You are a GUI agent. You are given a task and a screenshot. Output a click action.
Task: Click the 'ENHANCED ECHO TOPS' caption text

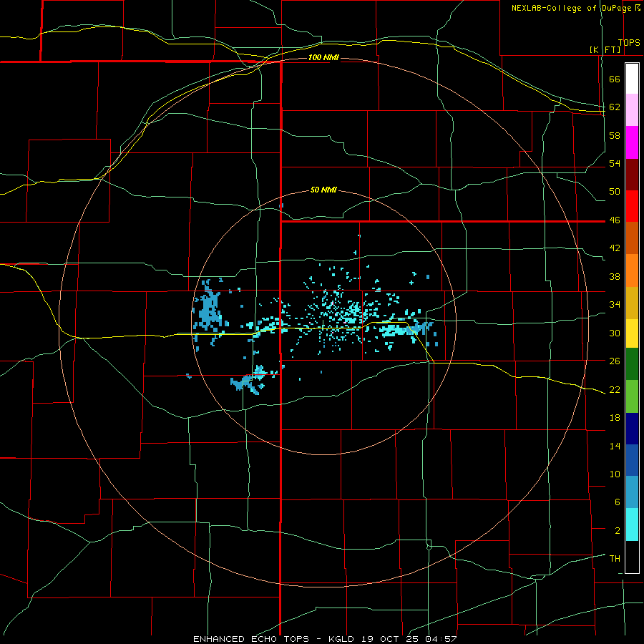(251, 639)
